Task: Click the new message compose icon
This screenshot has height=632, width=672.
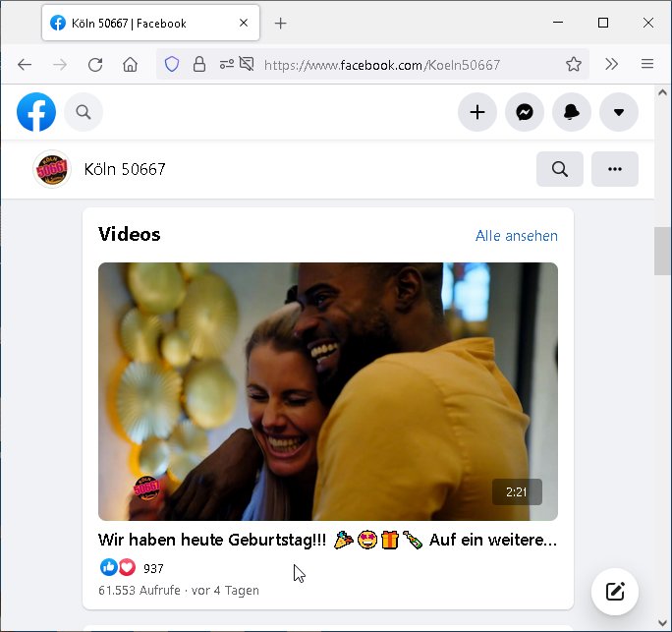Action: (x=615, y=591)
